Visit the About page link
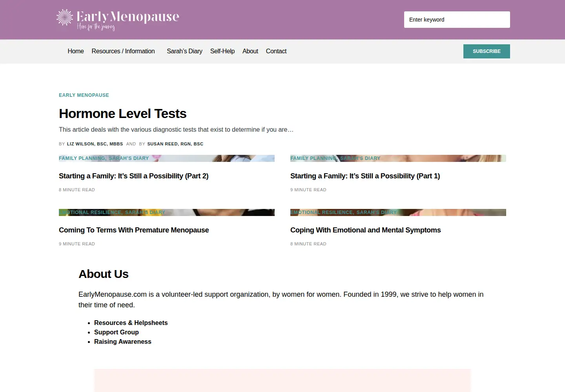 click(x=250, y=51)
